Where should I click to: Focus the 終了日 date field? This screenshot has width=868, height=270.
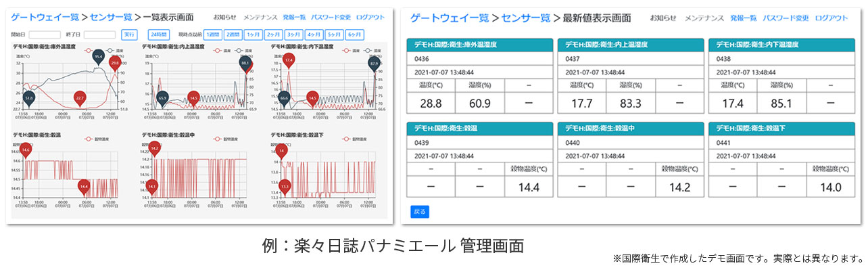point(99,34)
